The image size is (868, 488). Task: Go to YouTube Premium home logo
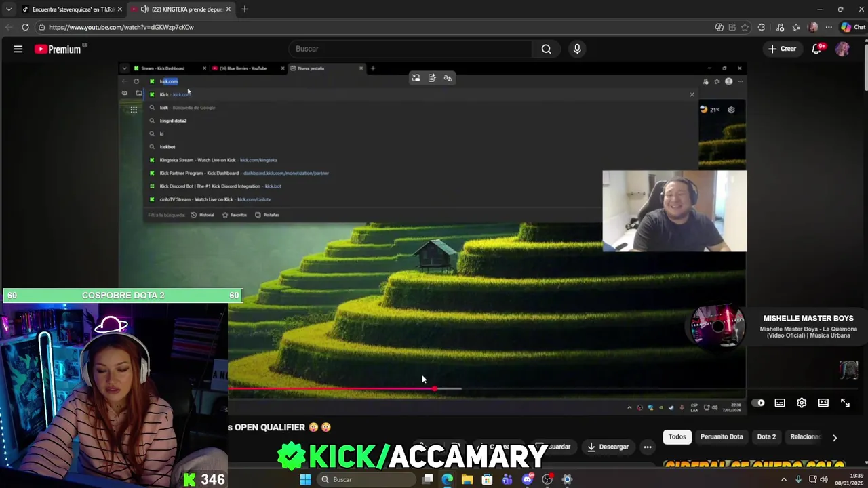tap(58, 49)
